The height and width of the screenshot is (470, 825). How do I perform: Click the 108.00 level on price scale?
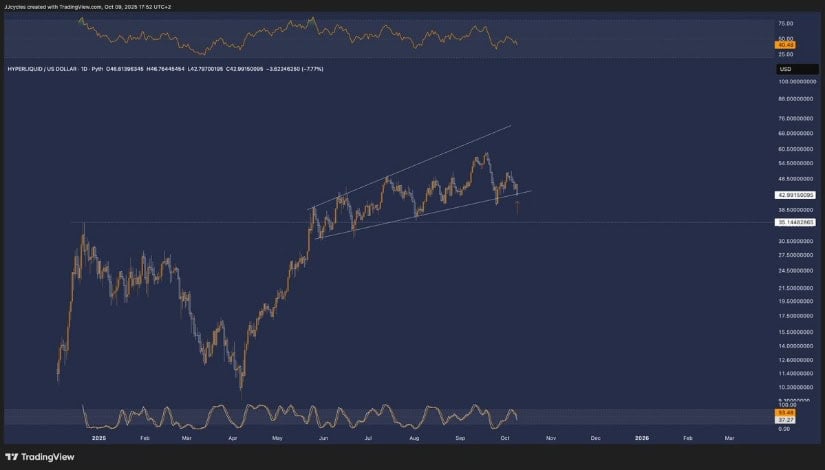(x=797, y=80)
